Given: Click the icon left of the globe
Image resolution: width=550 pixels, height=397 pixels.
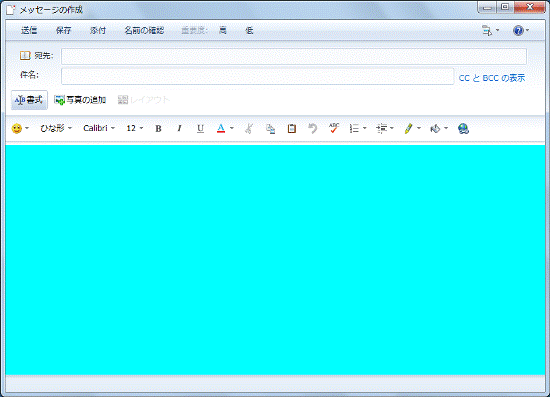Looking at the screenshot, I should coord(435,129).
